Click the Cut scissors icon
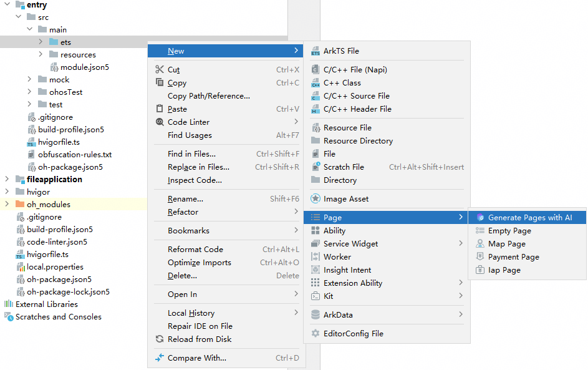This screenshot has height=370, width=588. (160, 70)
